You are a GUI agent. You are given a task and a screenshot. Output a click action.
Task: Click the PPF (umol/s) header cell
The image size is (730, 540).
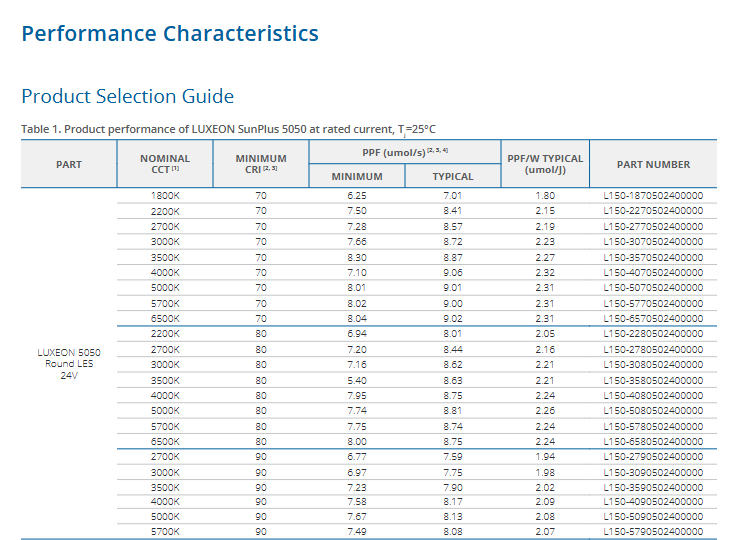(x=404, y=151)
